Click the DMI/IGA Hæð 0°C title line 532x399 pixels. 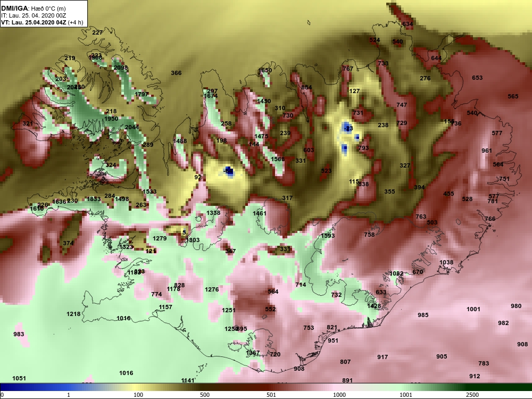coord(33,9)
